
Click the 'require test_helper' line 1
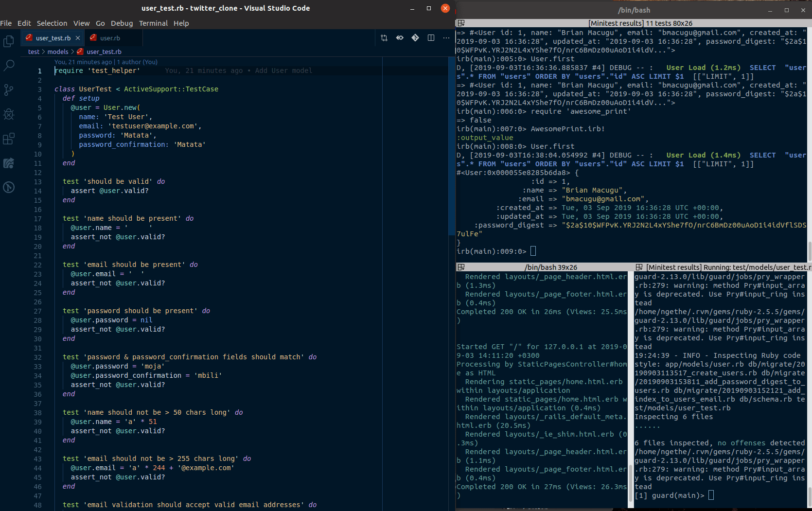pos(97,70)
